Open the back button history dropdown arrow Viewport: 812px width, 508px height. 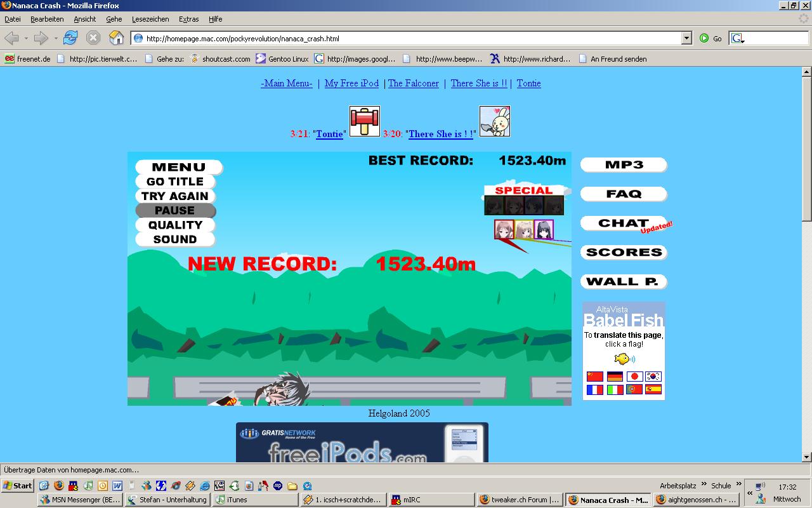coord(26,38)
